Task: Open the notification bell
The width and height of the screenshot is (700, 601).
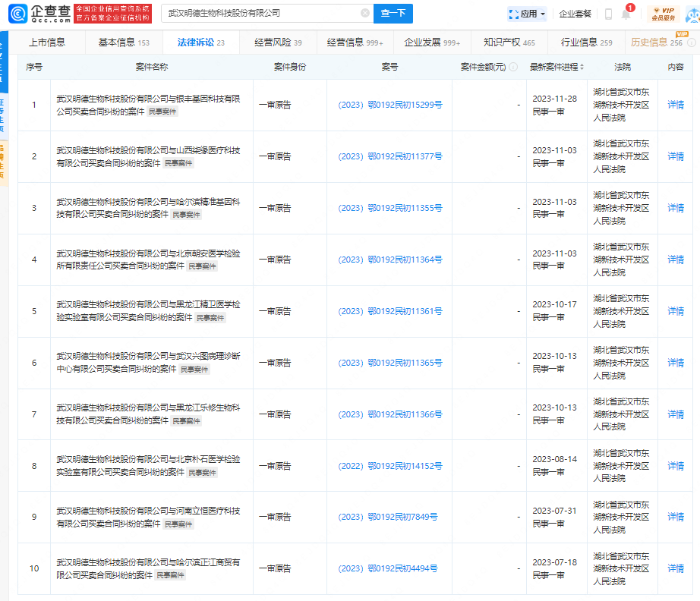Action: click(626, 14)
